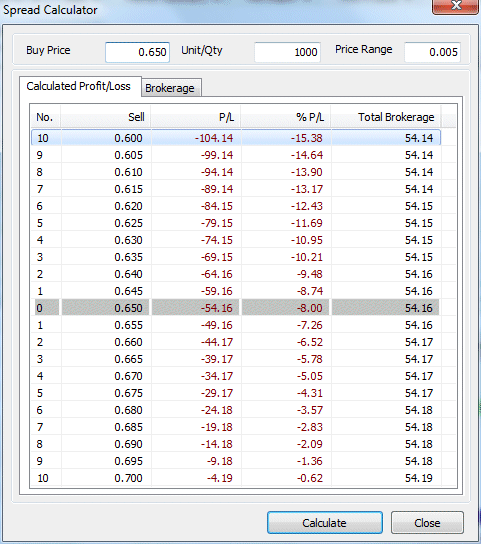The width and height of the screenshot is (481, 544).
Task: Select the row with P/L -79.15
Action: [236, 223]
